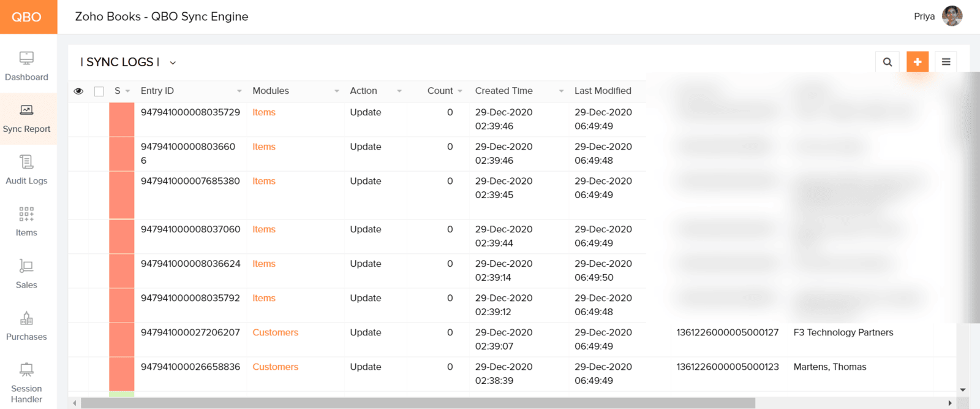Open the S column dropdown arrow
The width and height of the screenshot is (980, 409).
coord(128,91)
